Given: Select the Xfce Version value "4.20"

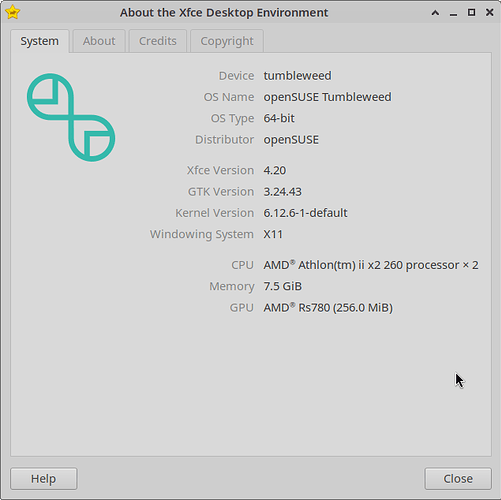Looking at the screenshot, I should [274, 170].
